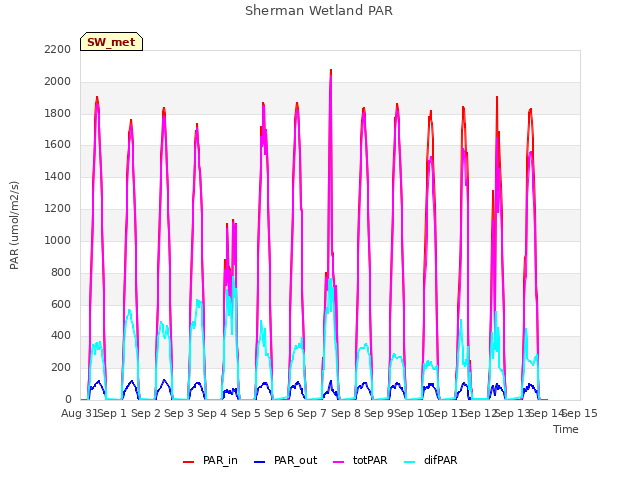Click the Sep 6 x-axis tick label

[279, 413]
